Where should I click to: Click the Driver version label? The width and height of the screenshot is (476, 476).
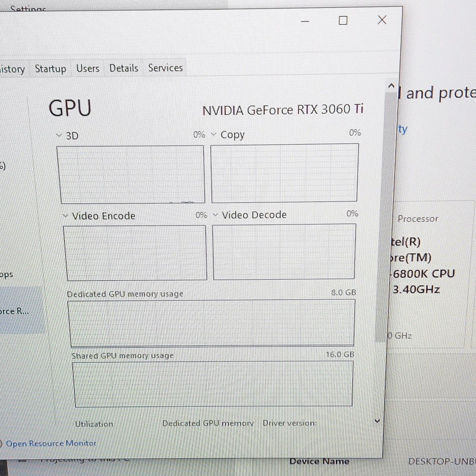click(x=290, y=423)
